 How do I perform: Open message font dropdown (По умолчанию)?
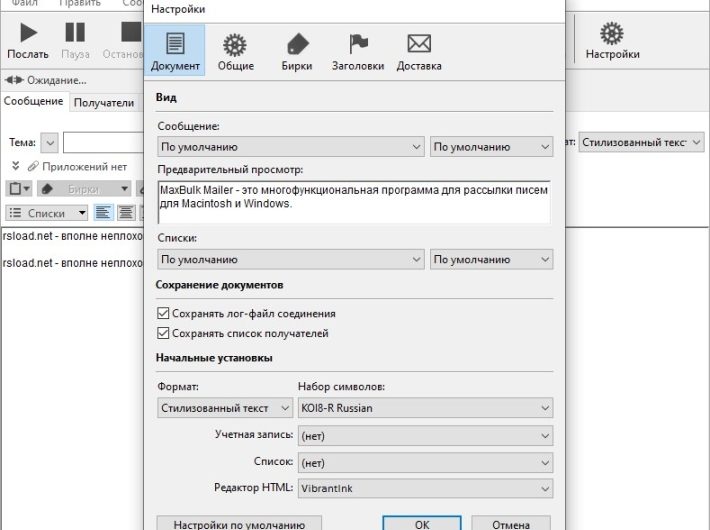pos(291,147)
